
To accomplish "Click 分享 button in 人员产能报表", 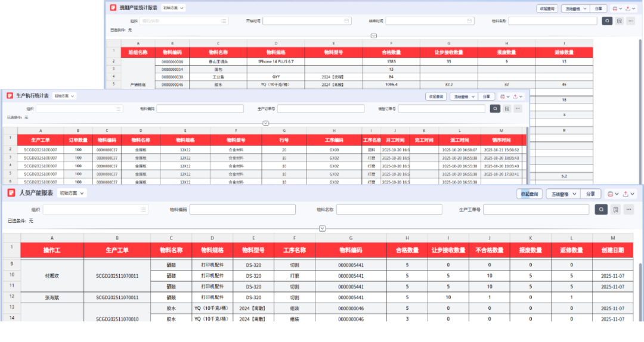I will (x=590, y=194).
